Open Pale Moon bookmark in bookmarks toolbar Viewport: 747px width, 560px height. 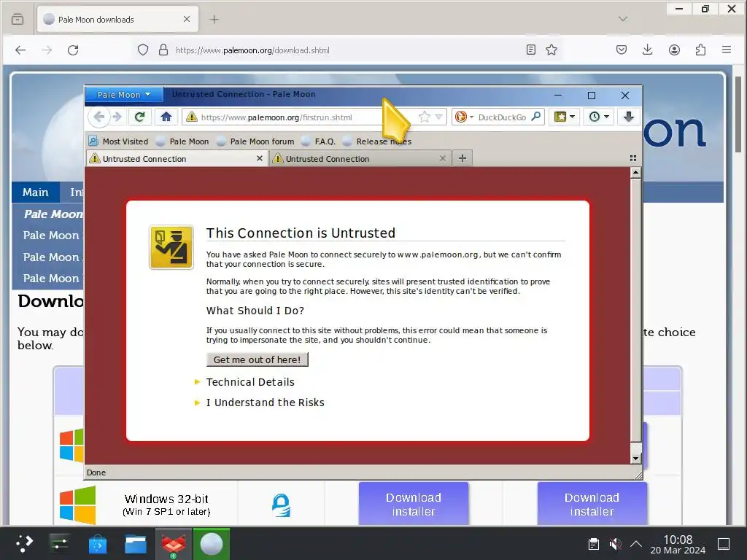[182, 141]
